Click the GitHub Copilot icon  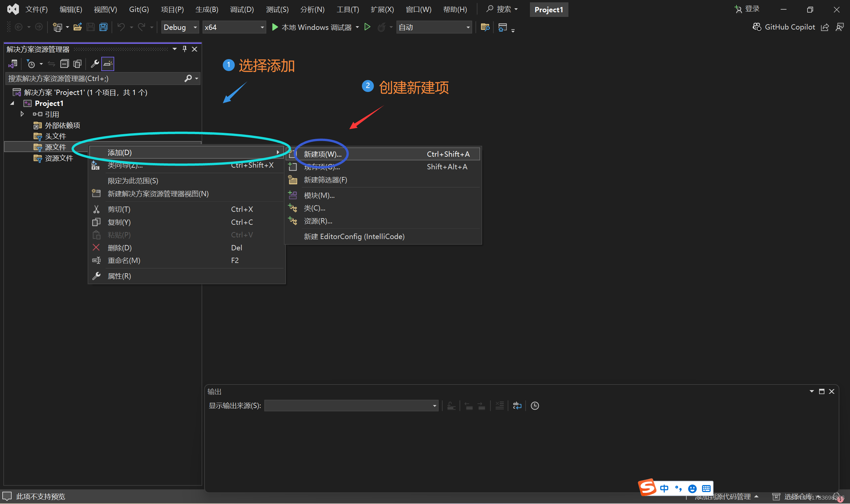[x=757, y=27]
